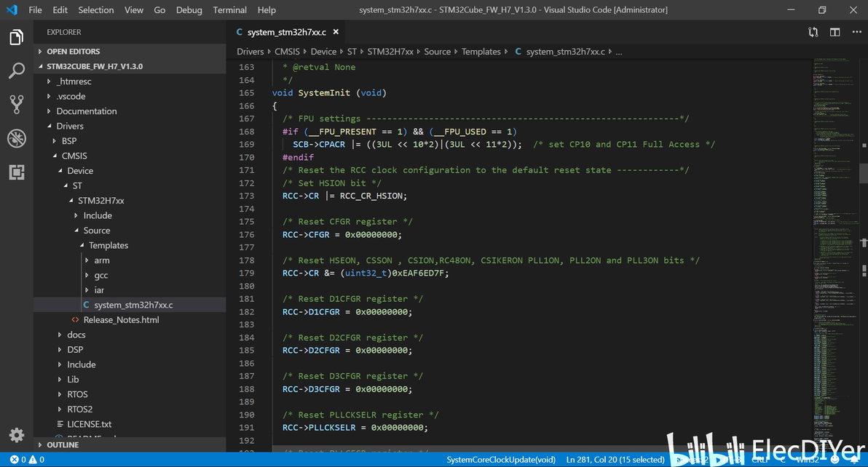
Task: Open the Search view icon
Action: pos(16,71)
